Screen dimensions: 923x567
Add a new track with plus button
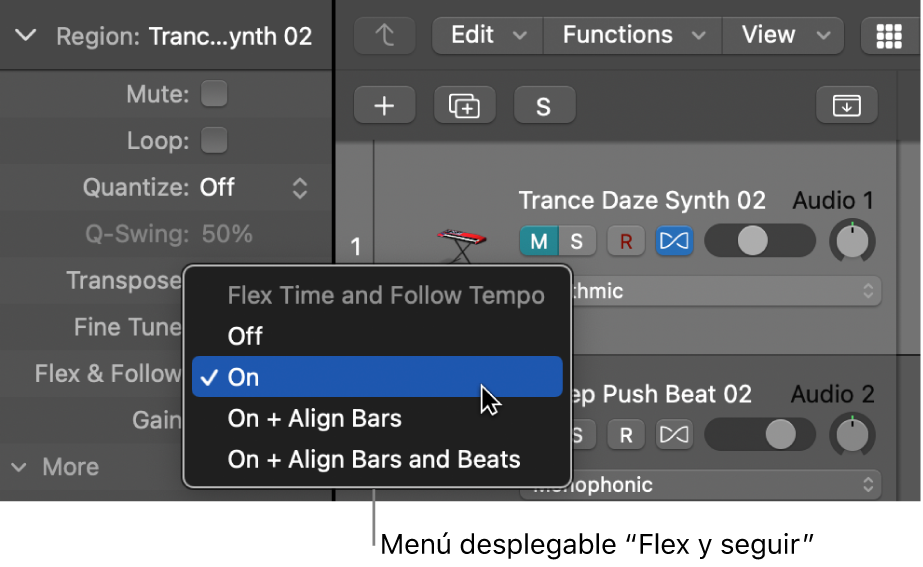[x=384, y=105]
